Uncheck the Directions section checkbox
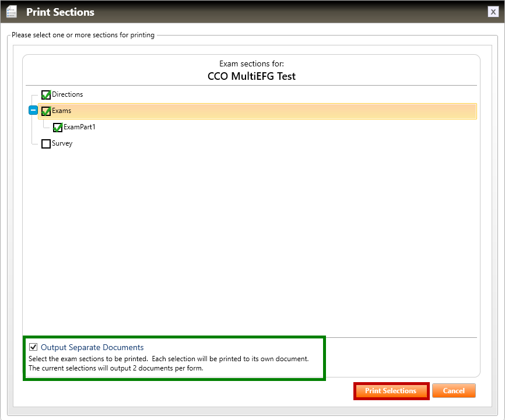Image resolution: width=505 pixels, height=420 pixels. click(x=46, y=95)
